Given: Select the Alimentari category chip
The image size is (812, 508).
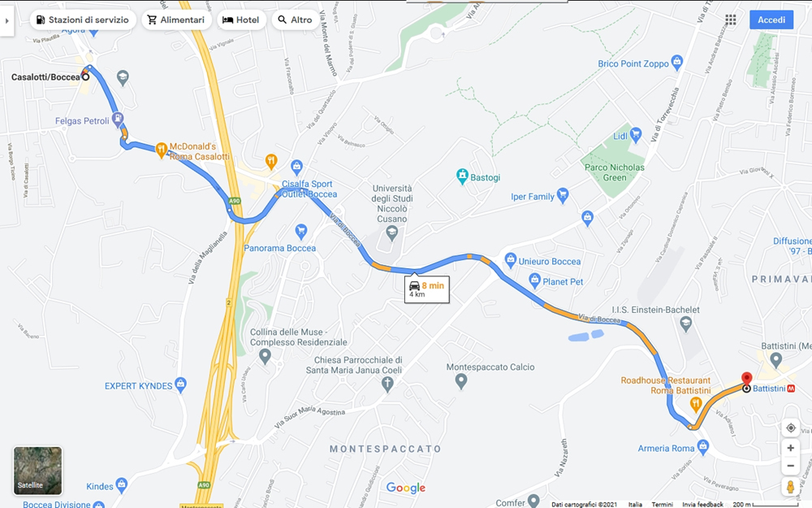Looking at the screenshot, I should click(x=176, y=20).
